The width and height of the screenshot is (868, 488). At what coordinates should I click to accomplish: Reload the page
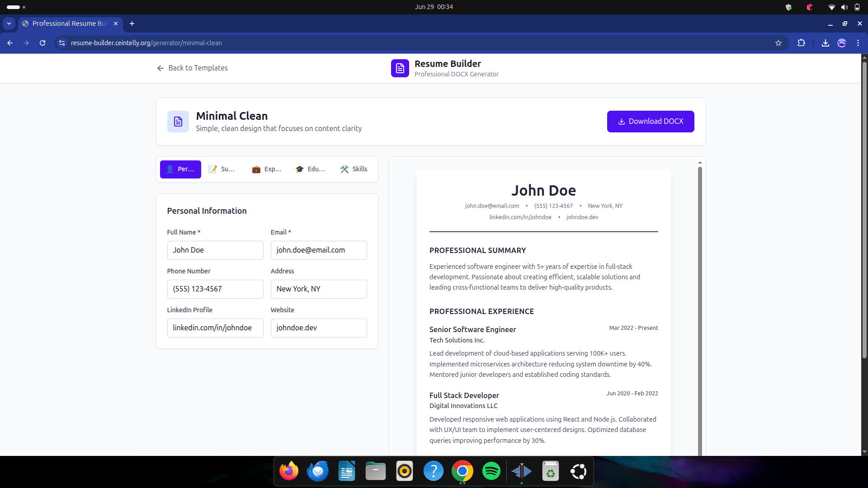42,43
